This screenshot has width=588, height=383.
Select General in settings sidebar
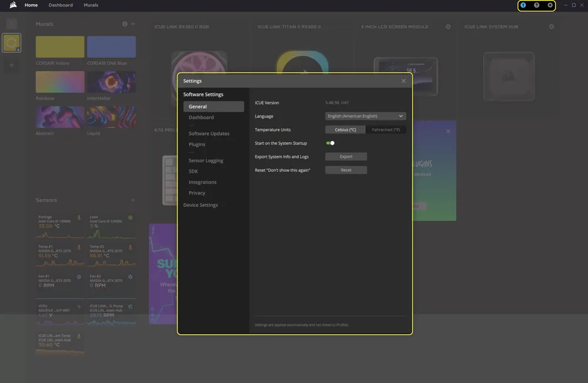214,106
